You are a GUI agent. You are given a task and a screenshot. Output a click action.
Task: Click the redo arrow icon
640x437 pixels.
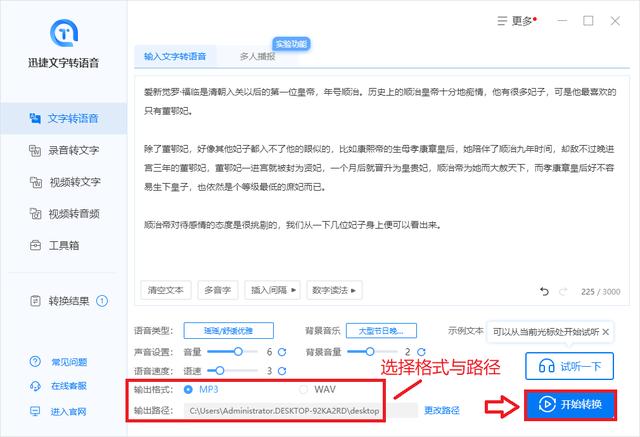click(x=561, y=291)
